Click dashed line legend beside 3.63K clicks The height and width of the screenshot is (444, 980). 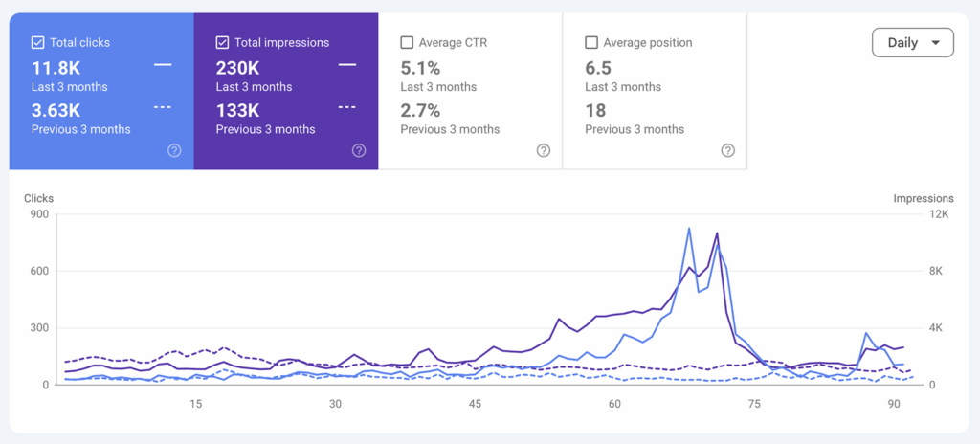pos(163,107)
